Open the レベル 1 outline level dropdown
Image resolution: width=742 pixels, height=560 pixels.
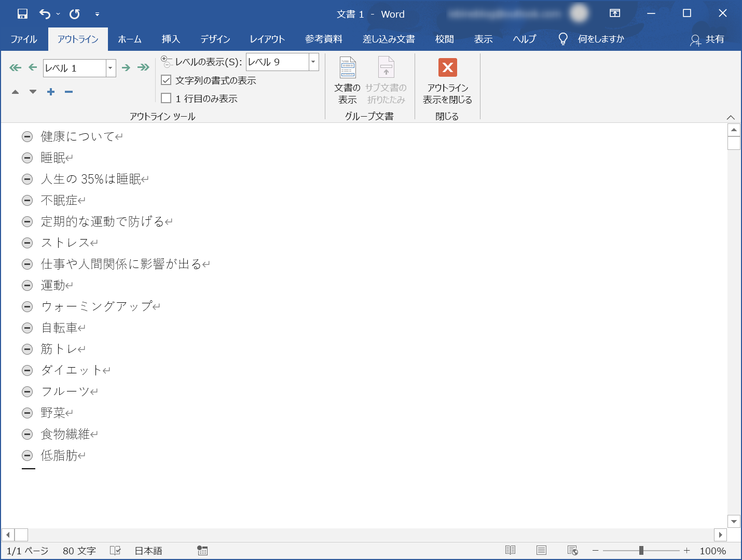[111, 68]
